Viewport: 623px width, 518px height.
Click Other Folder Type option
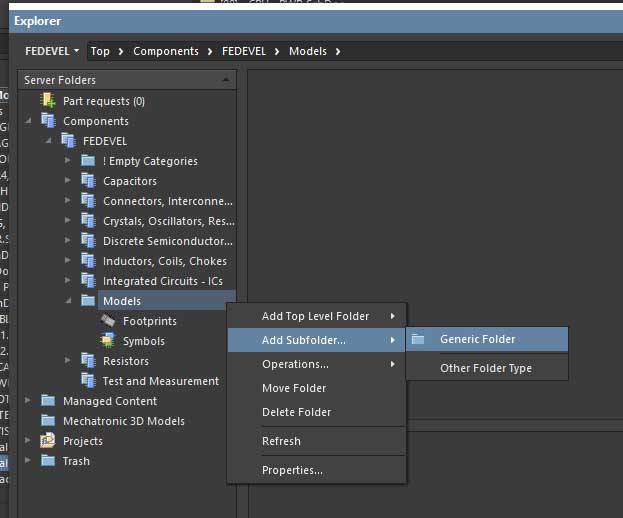click(485, 368)
